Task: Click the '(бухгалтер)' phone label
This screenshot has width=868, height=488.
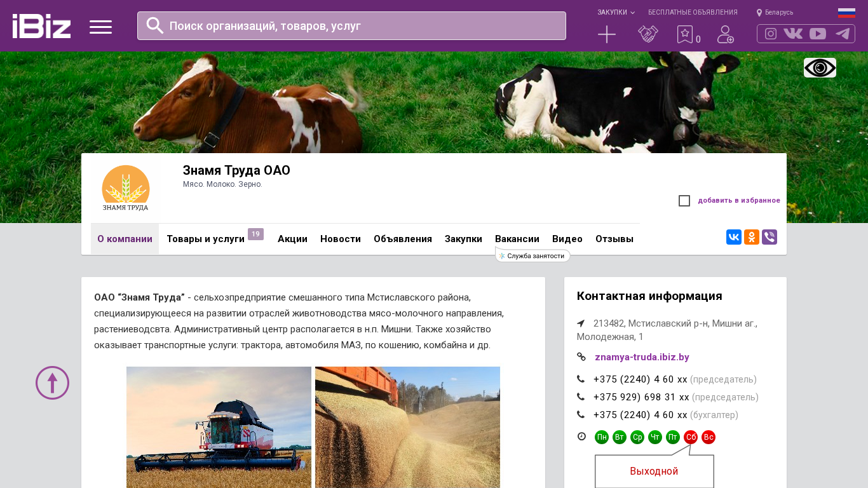Action: tap(714, 415)
